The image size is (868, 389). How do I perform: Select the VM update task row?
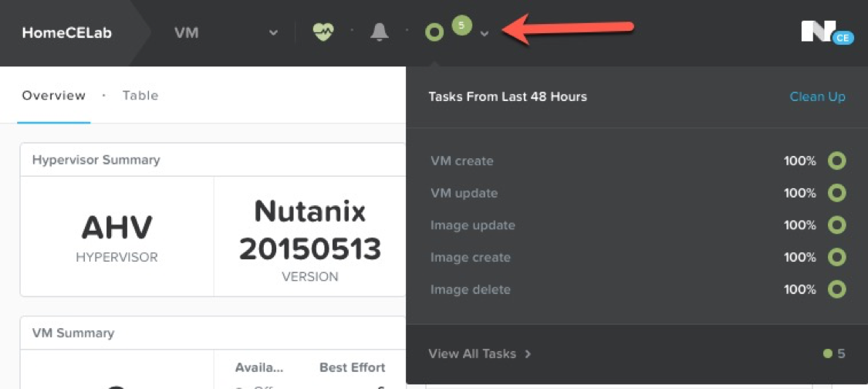click(x=637, y=194)
